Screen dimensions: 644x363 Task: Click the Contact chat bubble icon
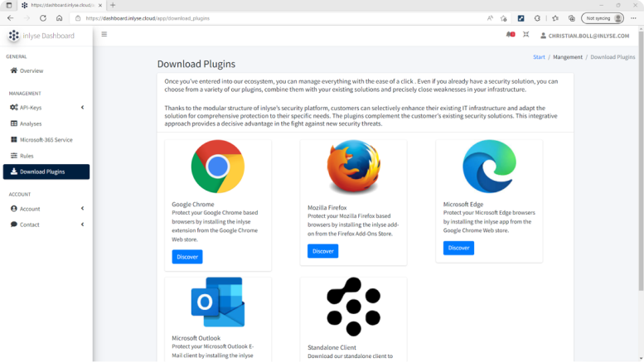[14, 225]
